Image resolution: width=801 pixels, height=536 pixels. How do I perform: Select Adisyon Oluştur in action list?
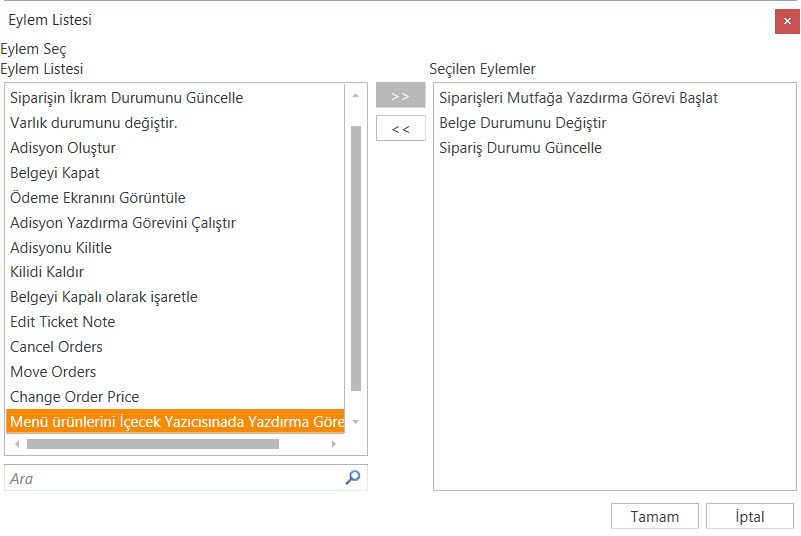pyautogui.click(x=63, y=148)
